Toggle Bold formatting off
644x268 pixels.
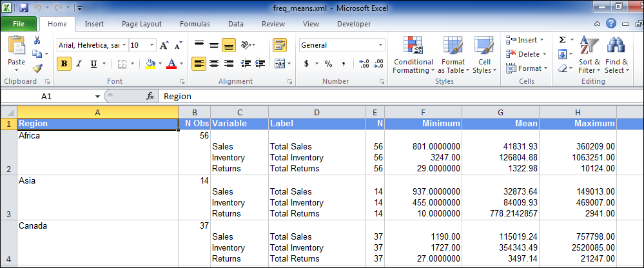64,64
